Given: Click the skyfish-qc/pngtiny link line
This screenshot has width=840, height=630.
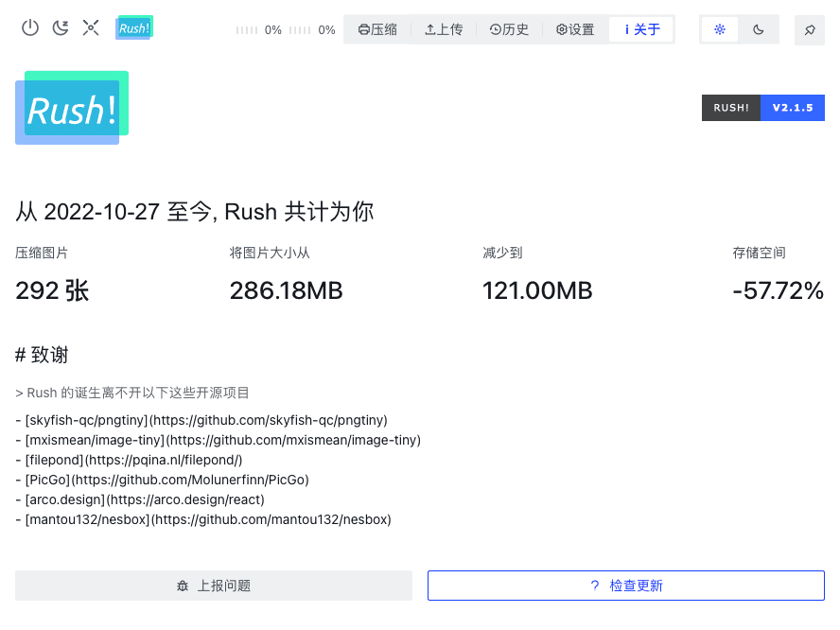Looking at the screenshot, I should [201, 420].
